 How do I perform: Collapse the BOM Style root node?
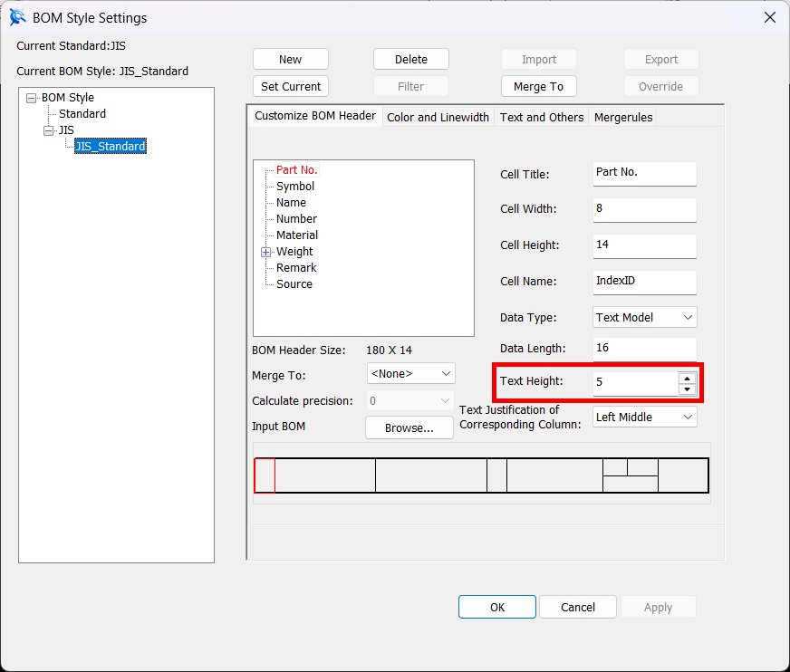(x=32, y=98)
